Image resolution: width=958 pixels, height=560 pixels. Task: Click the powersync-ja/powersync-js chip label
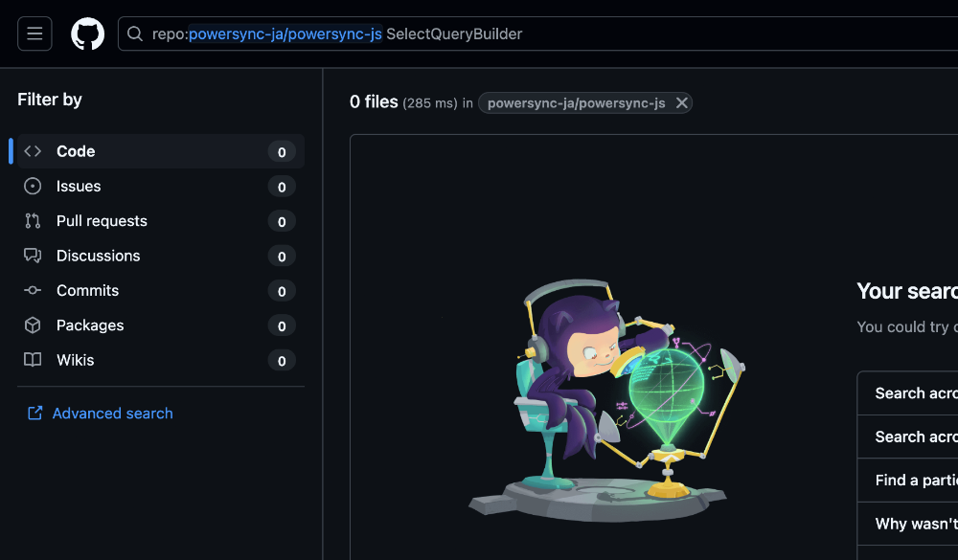(576, 103)
